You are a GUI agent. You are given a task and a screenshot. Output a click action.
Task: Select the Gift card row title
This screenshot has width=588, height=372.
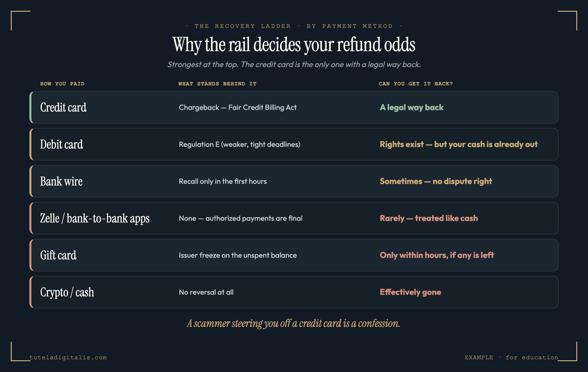tap(58, 255)
